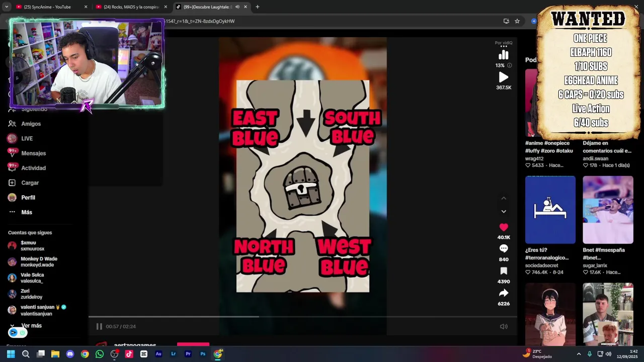Mute the TikTok tab via speaker icon

[x=237, y=7]
